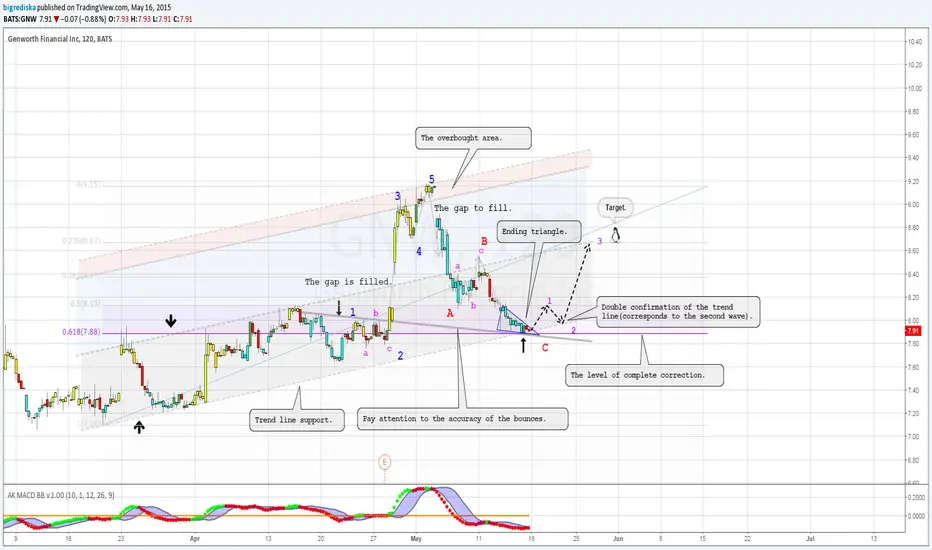Select 'The level of complete correction.' callout

pyautogui.click(x=644, y=375)
